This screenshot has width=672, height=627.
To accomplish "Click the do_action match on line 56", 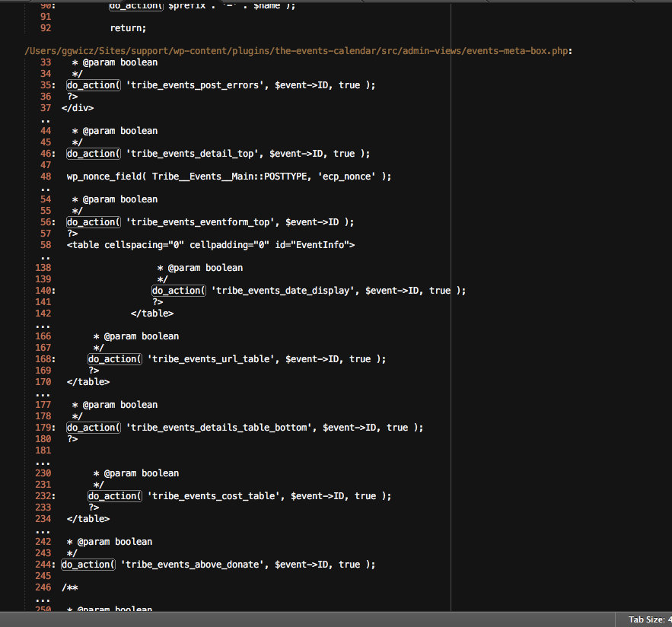I will 93,222.
